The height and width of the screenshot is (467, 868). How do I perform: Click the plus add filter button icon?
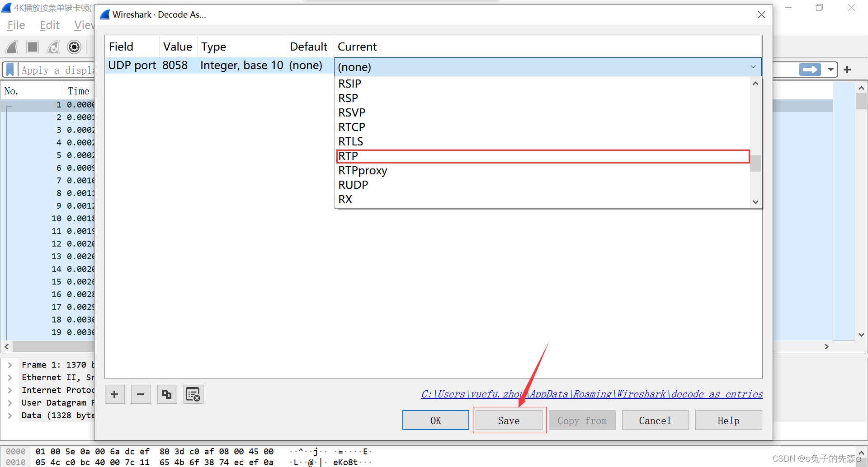[847, 70]
